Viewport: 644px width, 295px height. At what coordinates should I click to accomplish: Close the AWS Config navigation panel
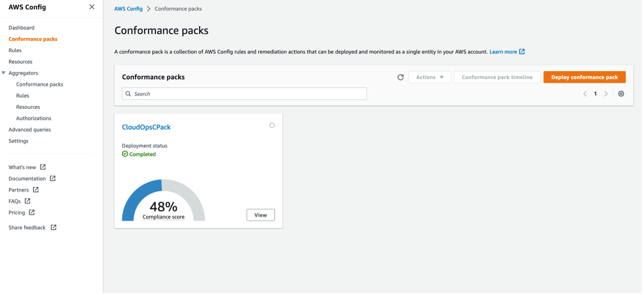coord(92,7)
